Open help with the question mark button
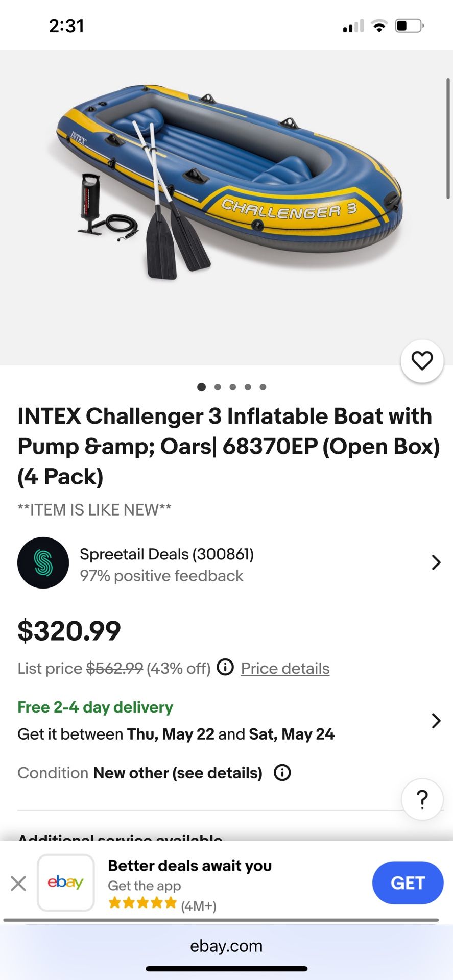 pyautogui.click(x=422, y=799)
